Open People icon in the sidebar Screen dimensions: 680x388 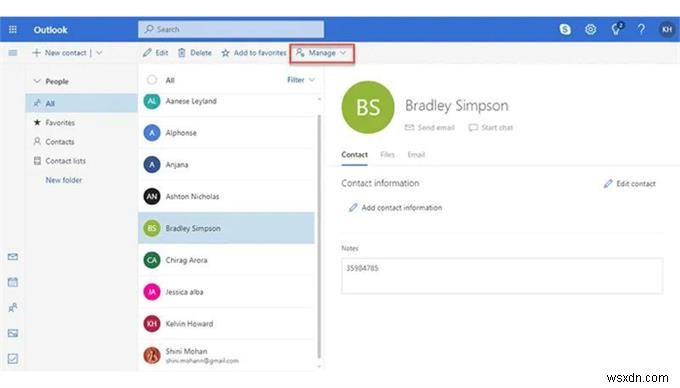point(13,308)
